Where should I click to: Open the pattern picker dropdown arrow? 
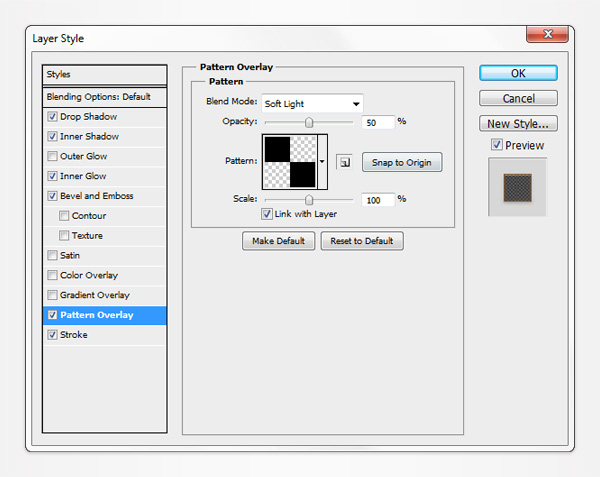[322, 161]
